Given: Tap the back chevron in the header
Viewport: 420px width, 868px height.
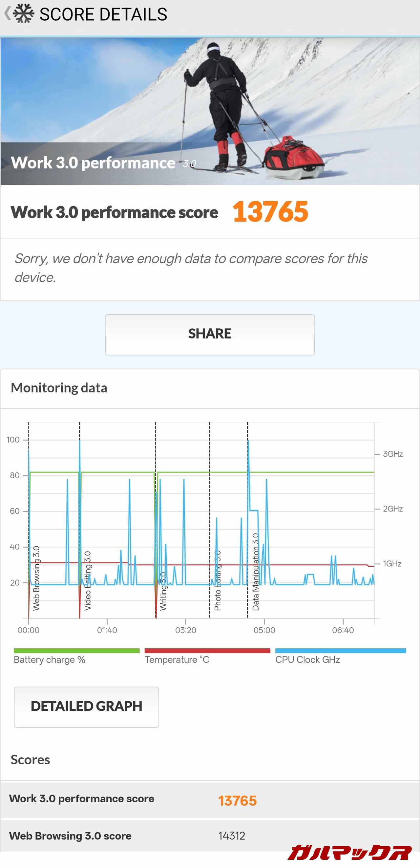Looking at the screenshot, I should tap(7, 14).
